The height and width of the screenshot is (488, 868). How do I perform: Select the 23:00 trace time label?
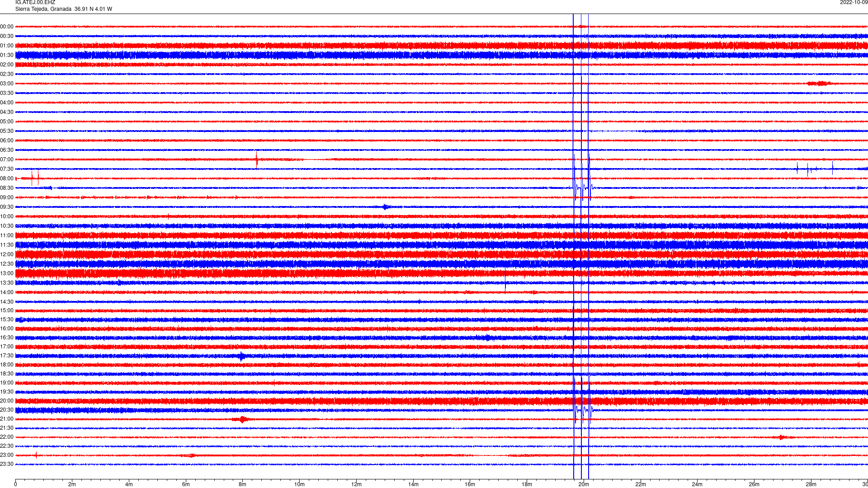7,455
